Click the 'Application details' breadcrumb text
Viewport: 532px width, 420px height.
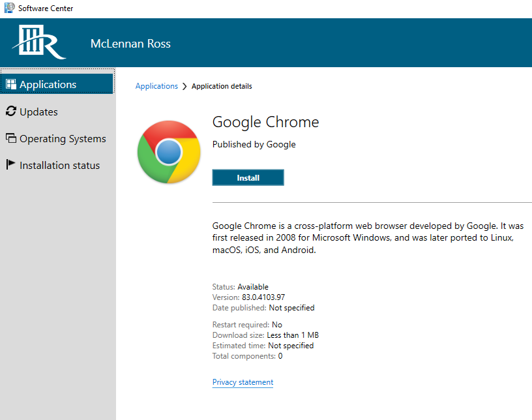pos(222,86)
